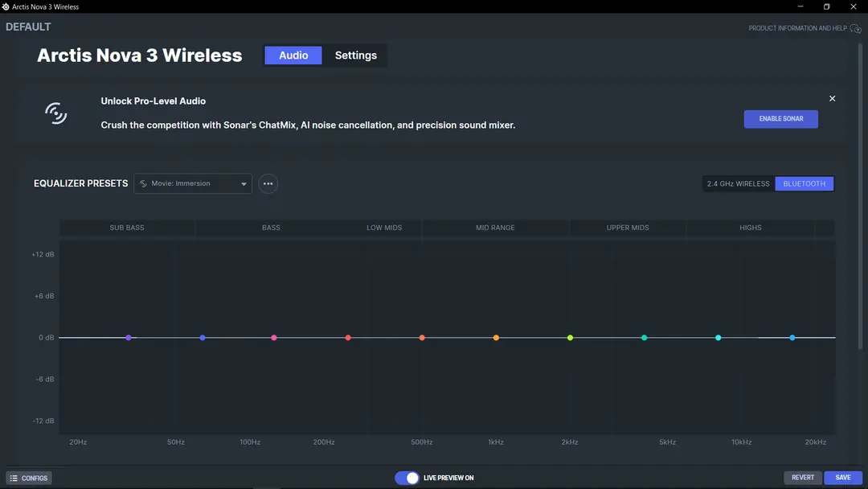
Task: Click the SUB BASS band header
Action: click(x=127, y=228)
